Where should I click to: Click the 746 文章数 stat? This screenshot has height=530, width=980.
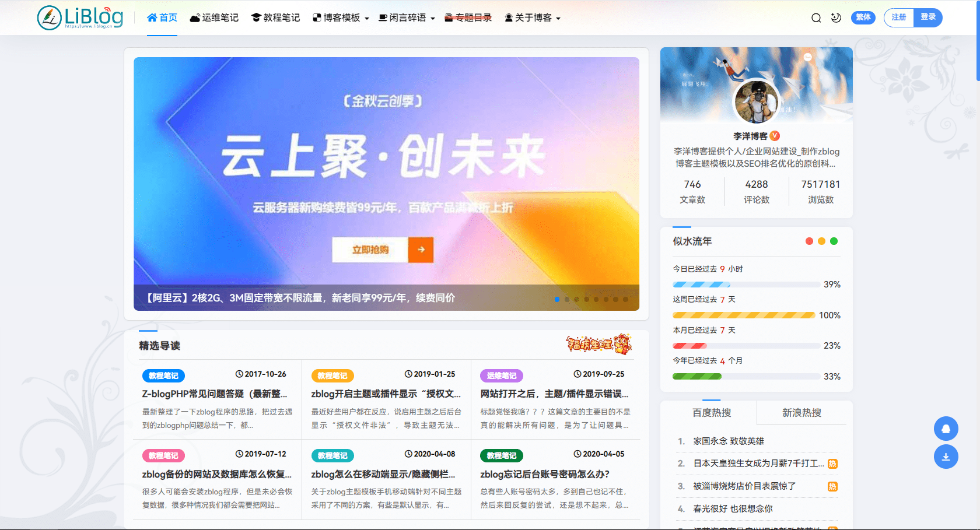pyautogui.click(x=692, y=191)
